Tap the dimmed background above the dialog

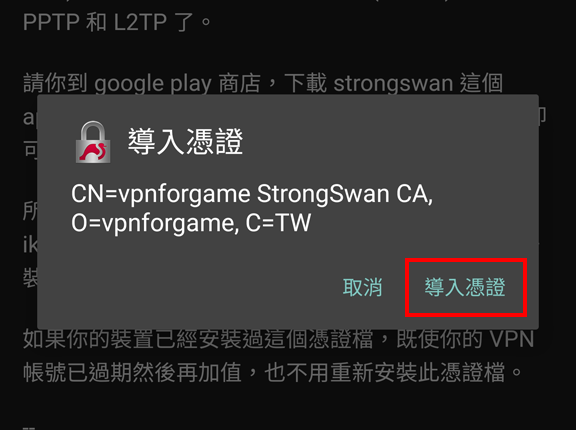[288, 51]
